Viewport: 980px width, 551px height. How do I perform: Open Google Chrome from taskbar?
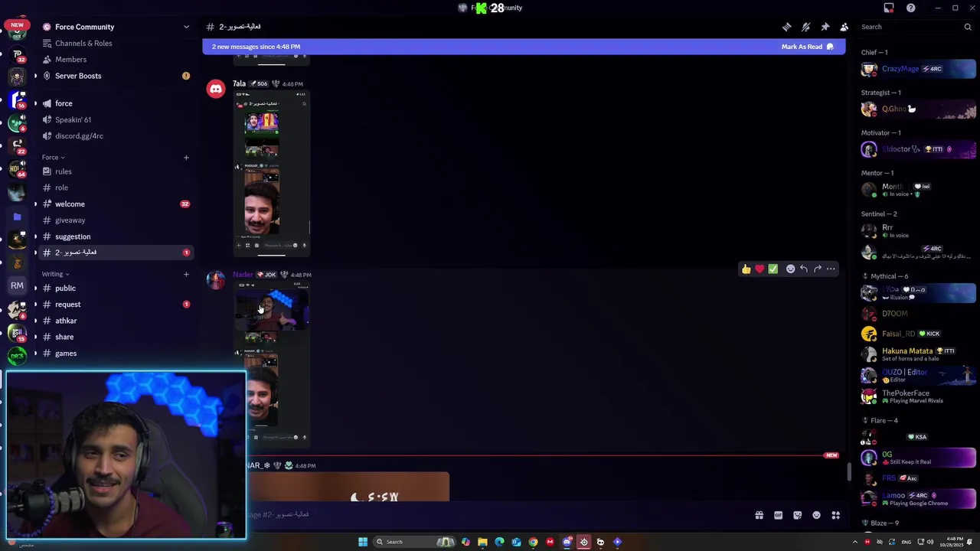click(x=533, y=542)
